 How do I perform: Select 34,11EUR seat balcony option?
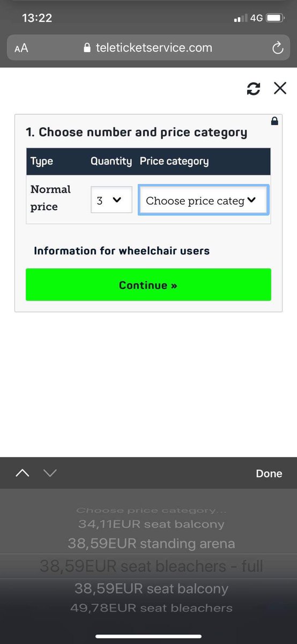pyautogui.click(x=151, y=524)
